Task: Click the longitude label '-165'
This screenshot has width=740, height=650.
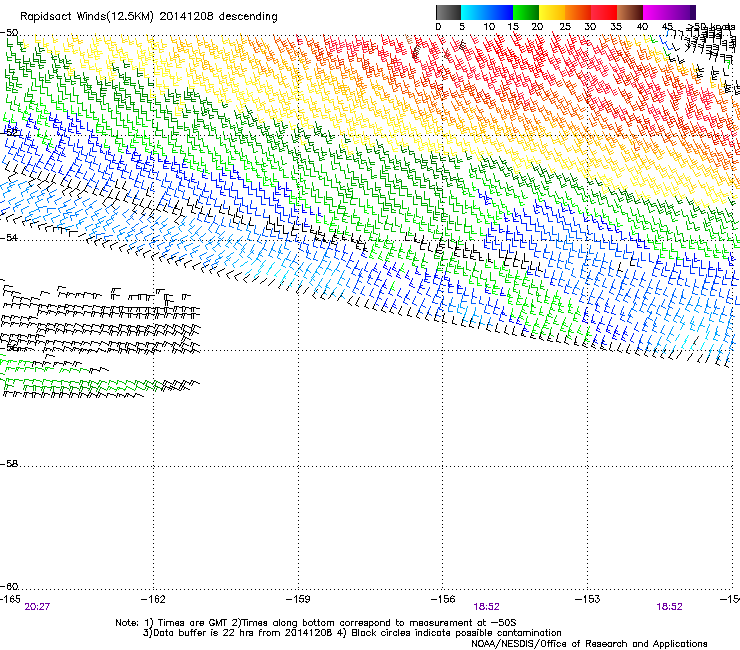Action: click(x=10, y=599)
